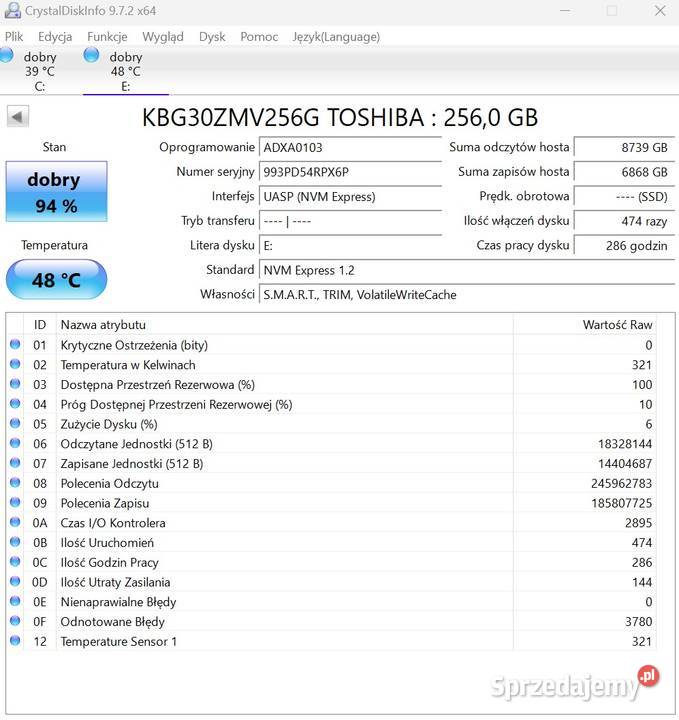Click status dot for Temperature Sensor 1 row
679x720 pixels.
point(15,640)
